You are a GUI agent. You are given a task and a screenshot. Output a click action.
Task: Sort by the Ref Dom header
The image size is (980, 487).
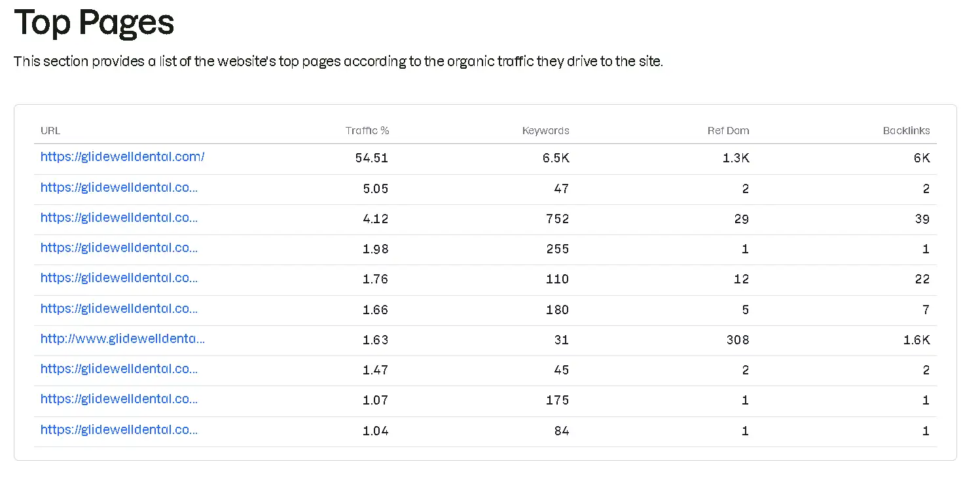728,130
